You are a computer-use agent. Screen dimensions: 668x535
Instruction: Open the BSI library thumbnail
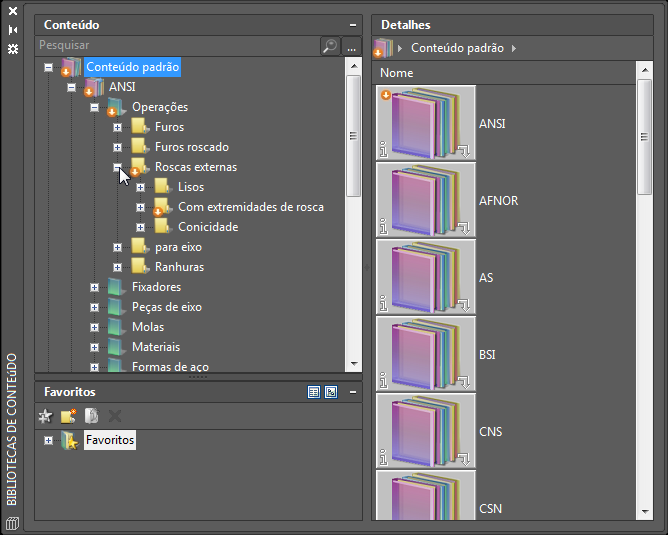[x=426, y=354]
